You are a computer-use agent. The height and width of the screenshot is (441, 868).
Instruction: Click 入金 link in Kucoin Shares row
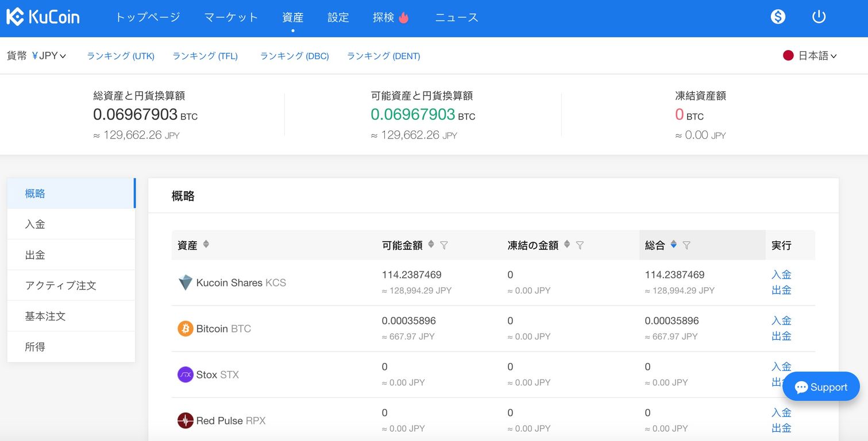click(x=781, y=274)
